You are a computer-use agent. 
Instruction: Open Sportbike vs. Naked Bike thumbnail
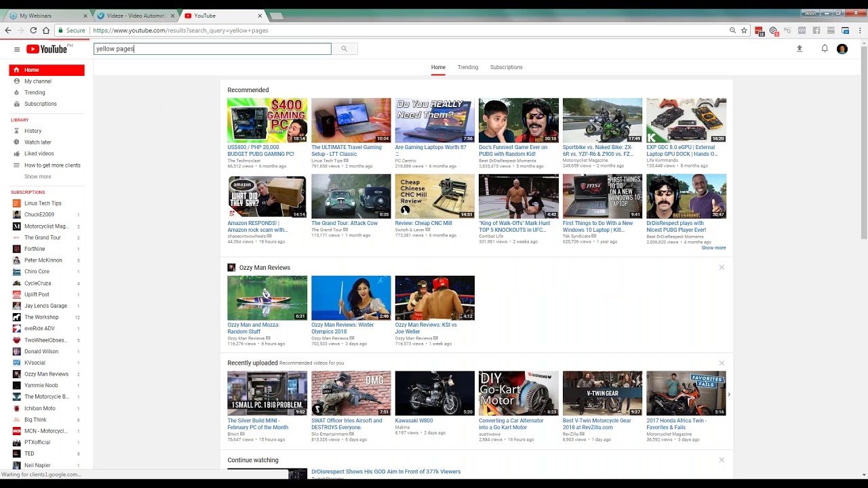[x=602, y=120]
